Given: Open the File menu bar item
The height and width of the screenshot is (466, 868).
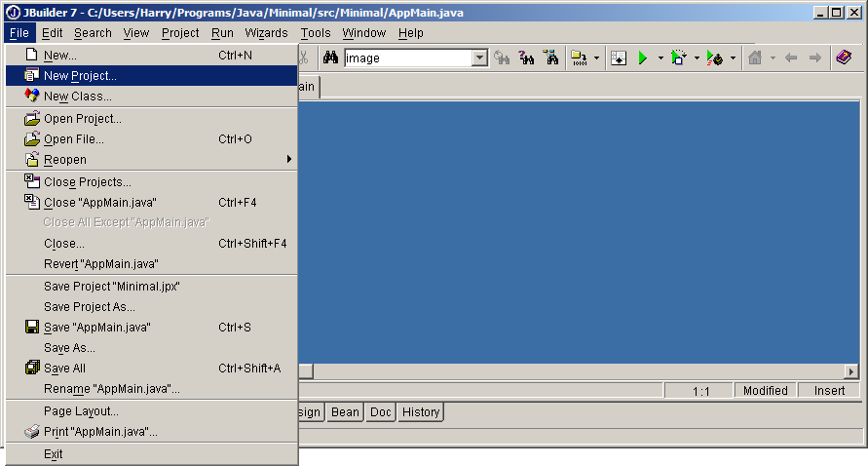Looking at the screenshot, I should 19,33.
